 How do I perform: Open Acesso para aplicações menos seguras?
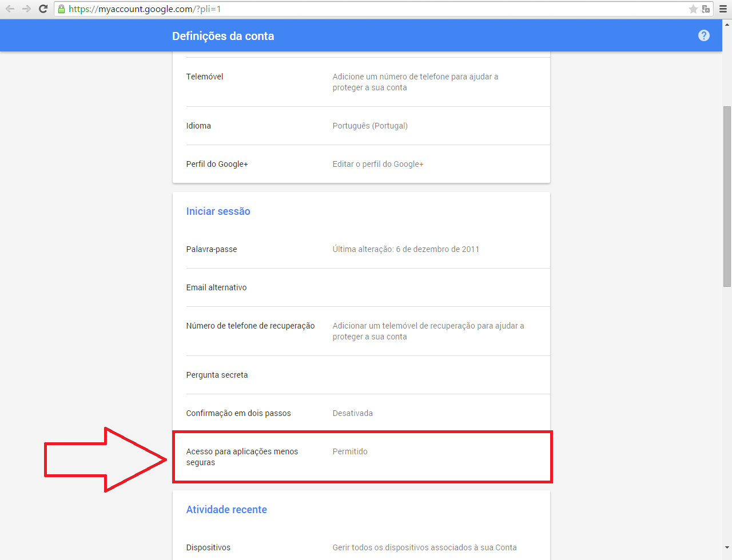[x=361, y=457]
